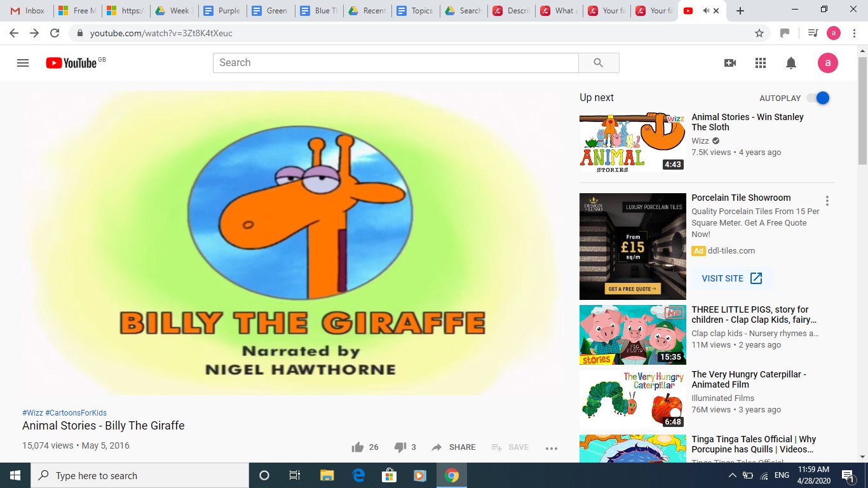Open the Windows action center notifications
This screenshot has width=868, height=488.
pos(847,475)
